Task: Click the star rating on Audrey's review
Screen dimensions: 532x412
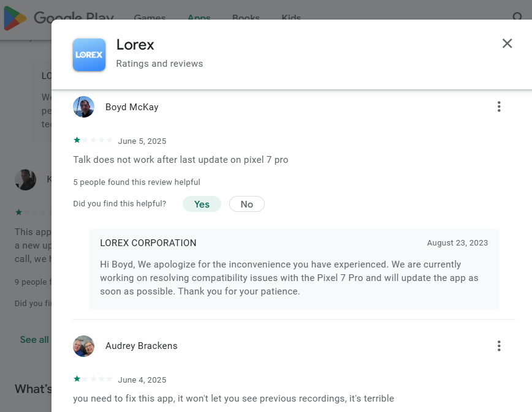Action: 93,379
